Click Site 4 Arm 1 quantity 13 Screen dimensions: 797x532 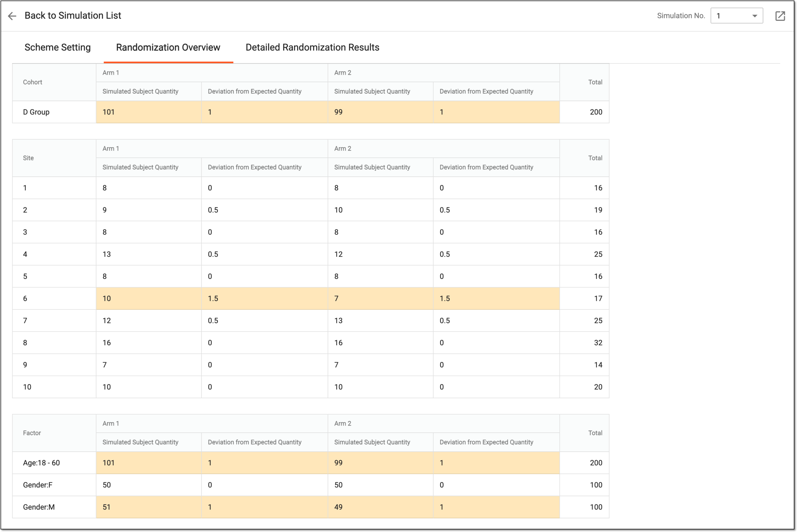106,254
